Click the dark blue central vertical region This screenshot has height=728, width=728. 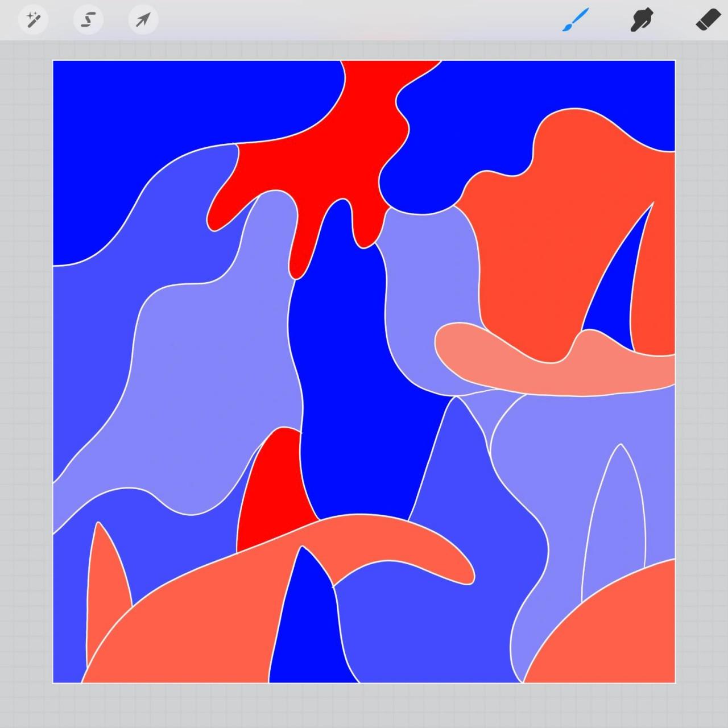(353, 398)
